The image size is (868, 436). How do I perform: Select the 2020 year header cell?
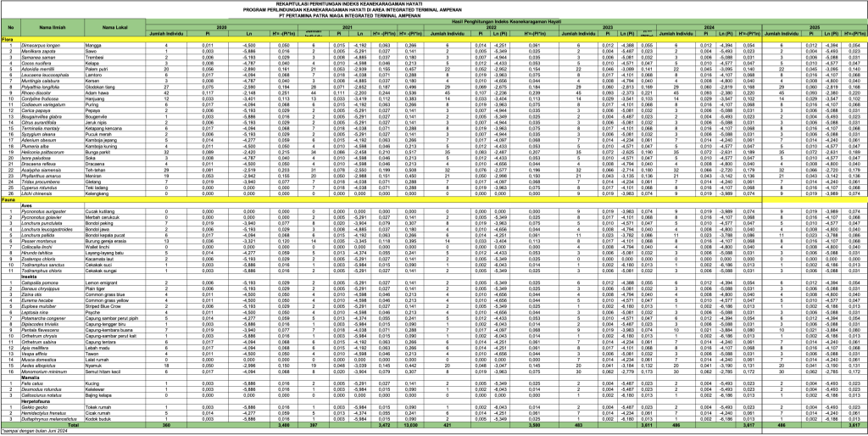point(222,27)
